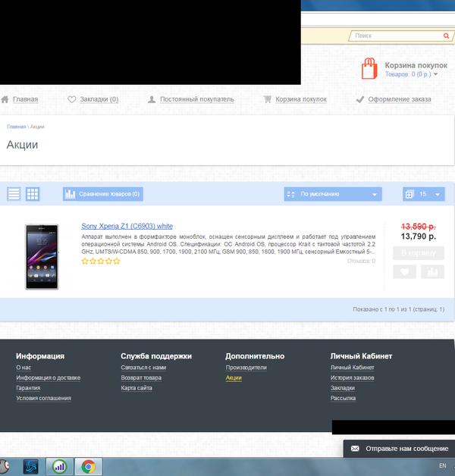
Task: Switch to list view layout
Action: click(14, 194)
